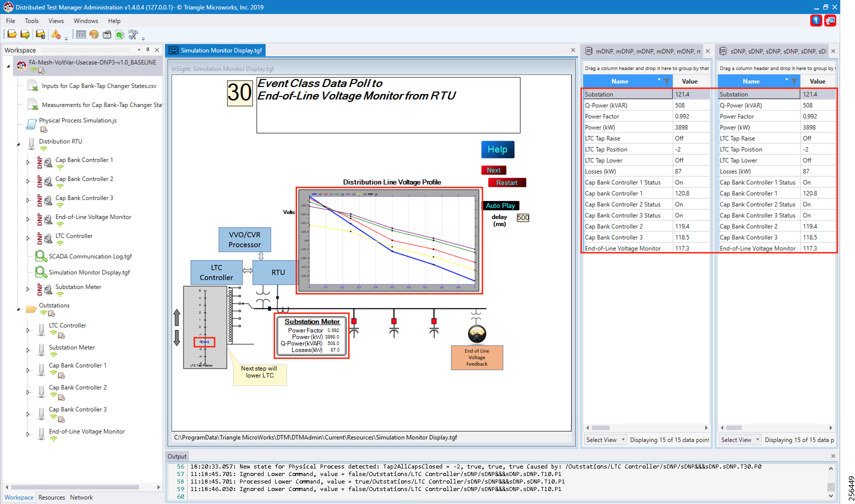
Task: Open the Help menu
Action: point(115,21)
